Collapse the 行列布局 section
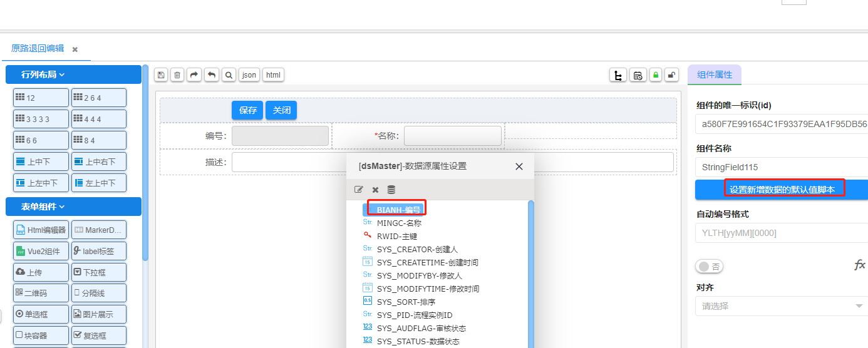The width and height of the screenshot is (868, 348). pyautogui.click(x=73, y=74)
